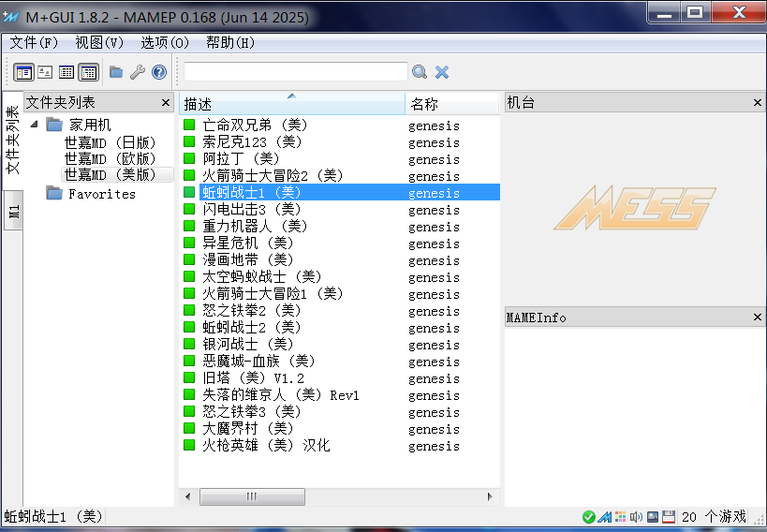Clear the search with the blue X icon

(442, 72)
